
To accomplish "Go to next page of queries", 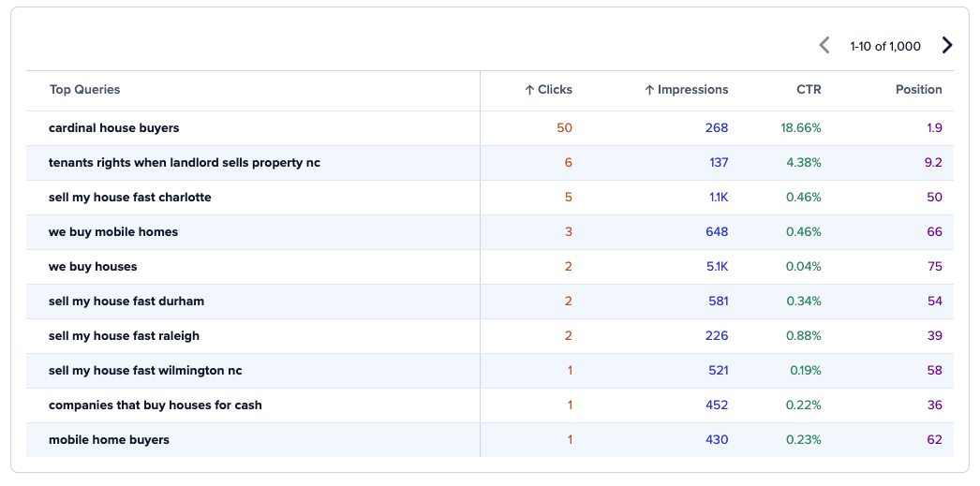I will (x=947, y=45).
